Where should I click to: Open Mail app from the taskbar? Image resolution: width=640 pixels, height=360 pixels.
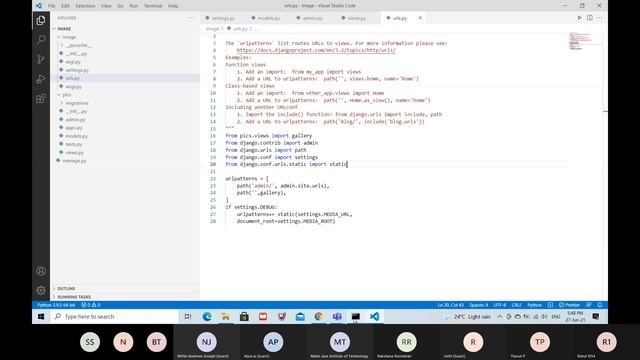(x=300, y=316)
